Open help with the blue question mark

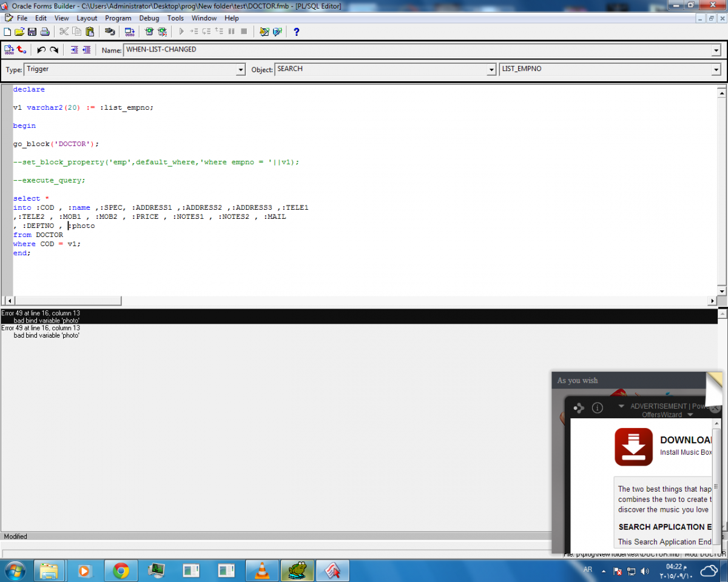[296, 32]
